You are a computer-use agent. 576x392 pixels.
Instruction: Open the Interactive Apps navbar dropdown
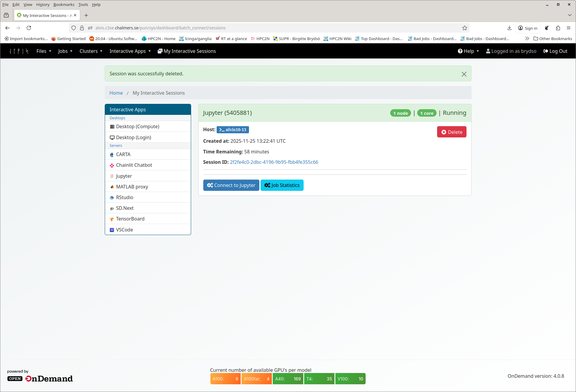pyautogui.click(x=130, y=51)
